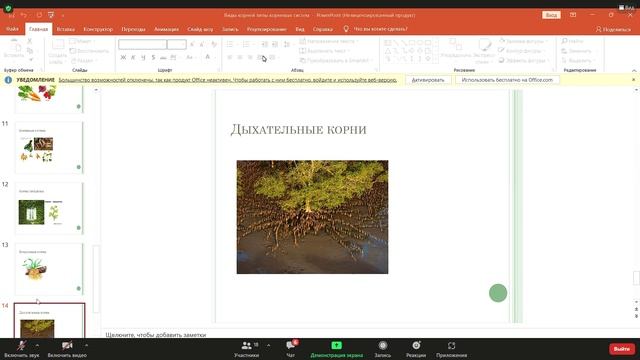
Task: Open the Shape Effects (Эффекты фигуры) dropdown
Action: pos(524,60)
